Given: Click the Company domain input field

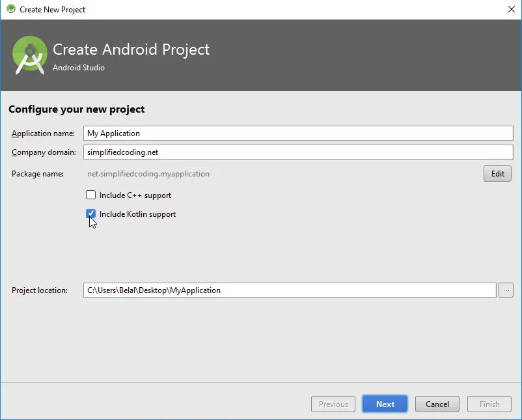Looking at the screenshot, I should pos(298,152).
